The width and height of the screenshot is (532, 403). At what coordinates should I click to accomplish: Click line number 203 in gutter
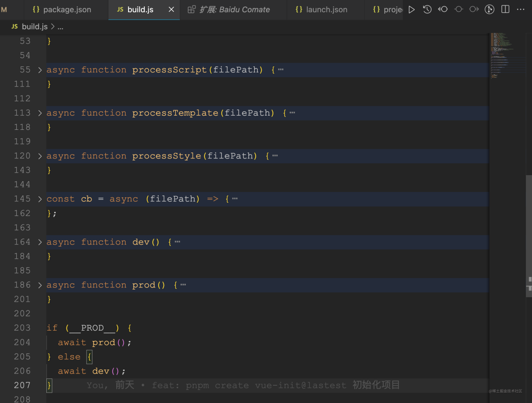(x=22, y=328)
